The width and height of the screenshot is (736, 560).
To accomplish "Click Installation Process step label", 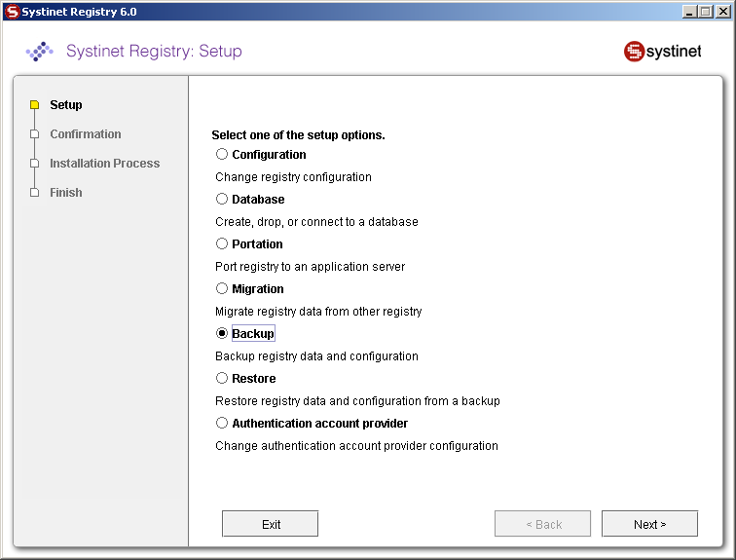I will click(105, 164).
